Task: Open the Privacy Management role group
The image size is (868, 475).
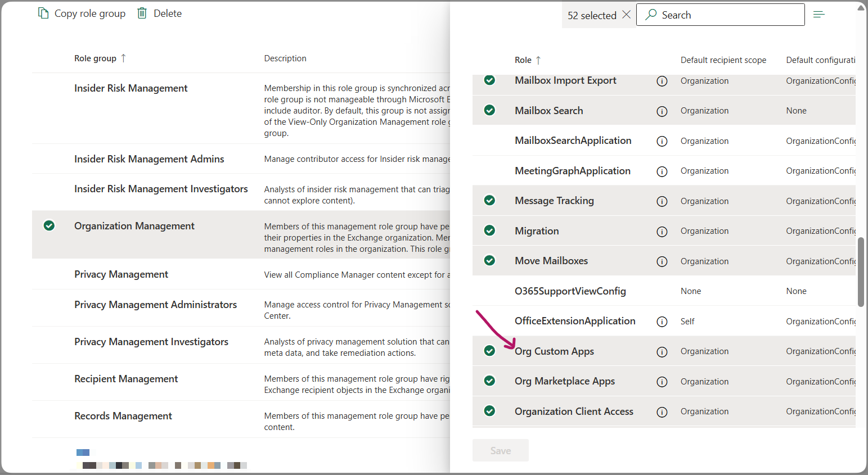Action: coord(121,274)
